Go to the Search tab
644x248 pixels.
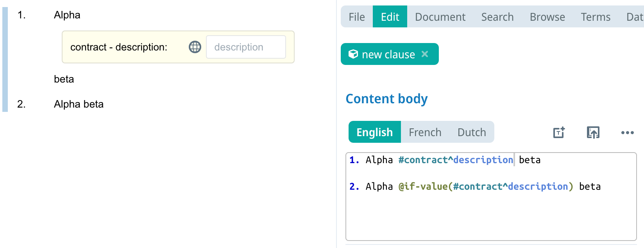497,17
